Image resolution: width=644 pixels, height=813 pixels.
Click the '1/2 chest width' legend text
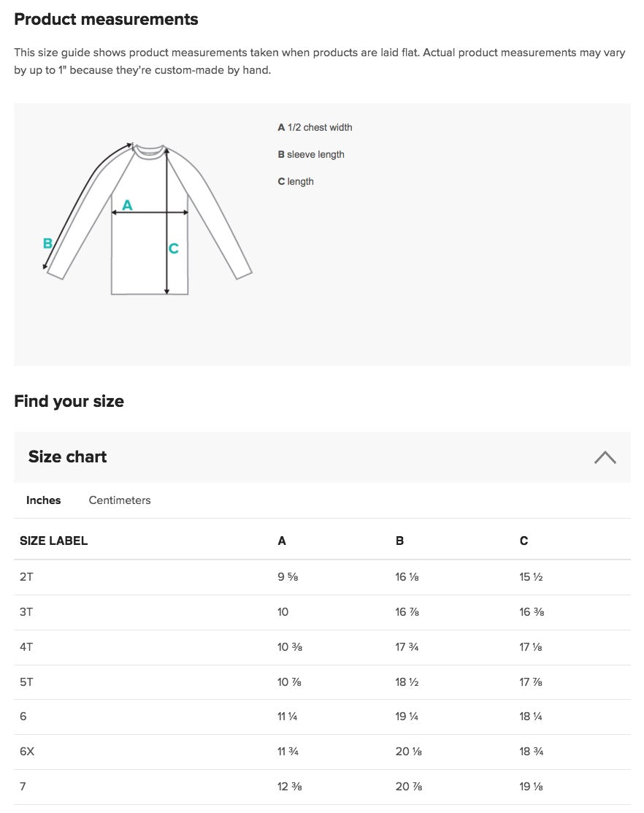click(320, 128)
